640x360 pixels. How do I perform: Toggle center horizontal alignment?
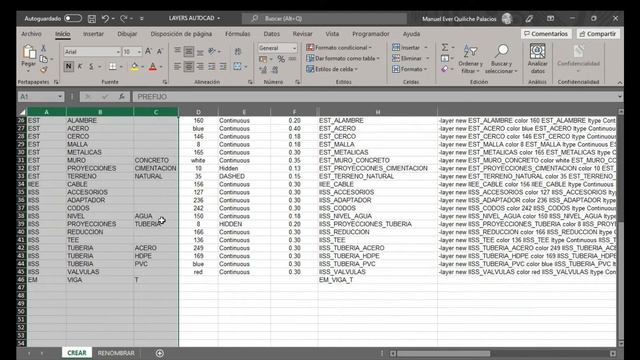[189, 66]
